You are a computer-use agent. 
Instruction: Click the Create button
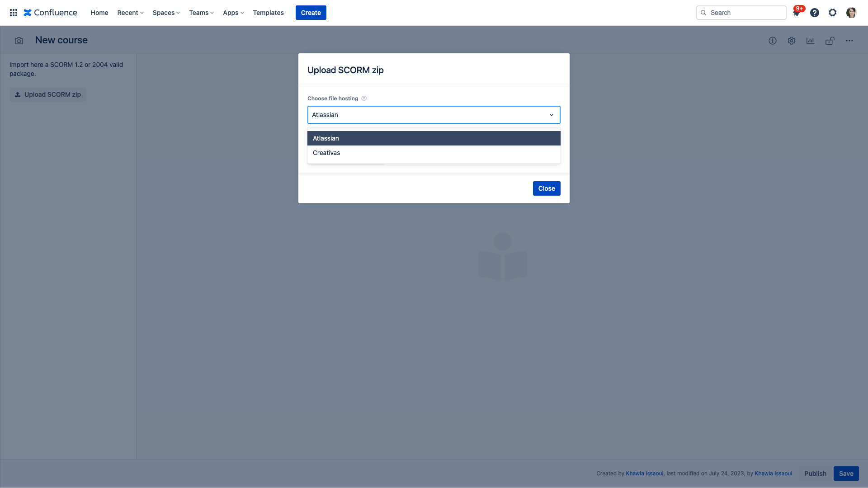311,13
